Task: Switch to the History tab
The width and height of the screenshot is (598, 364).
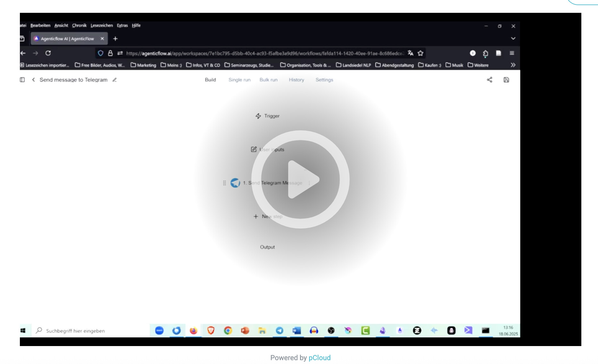Action: point(296,80)
